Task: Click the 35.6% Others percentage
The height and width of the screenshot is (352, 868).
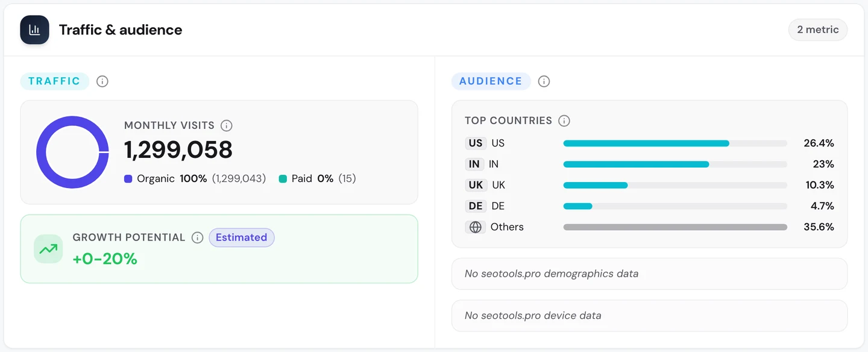Action: coord(819,227)
